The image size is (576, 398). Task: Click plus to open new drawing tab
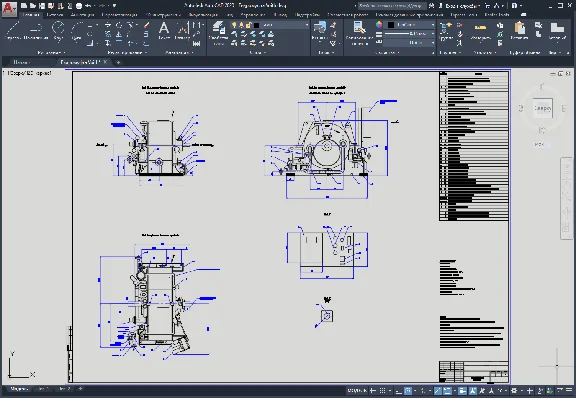(118, 62)
